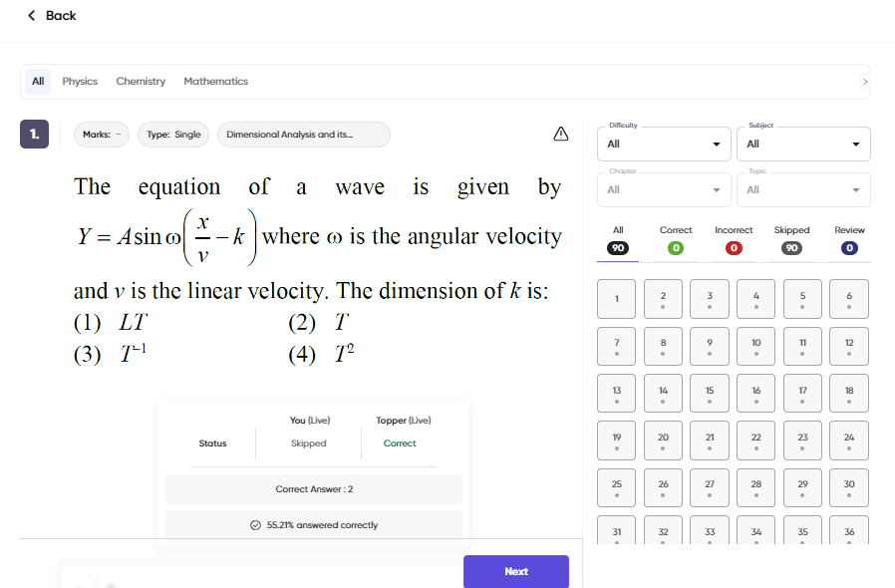
Task: Go to question 18 in the grid
Action: 849,394
